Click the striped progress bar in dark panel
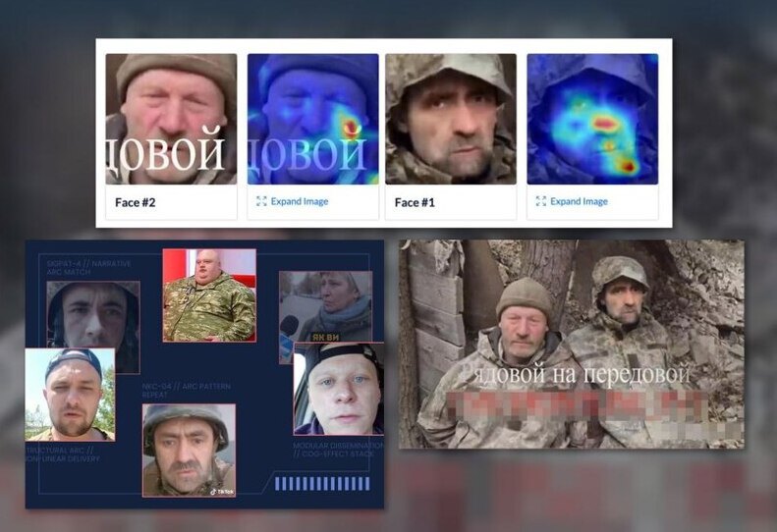The image size is (777, 532). 321,484
